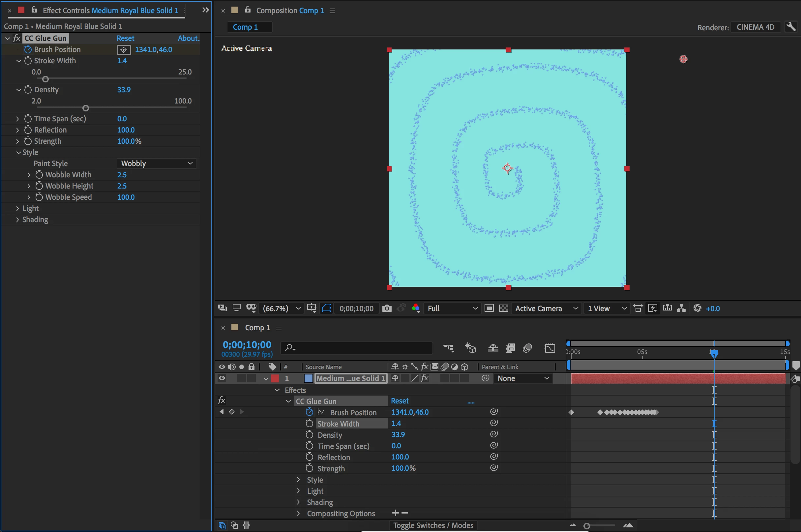The height and width of the screenshot is (532, 801).
Task: Expand the Light property group in Effect Controls
Action: (18, 208)
